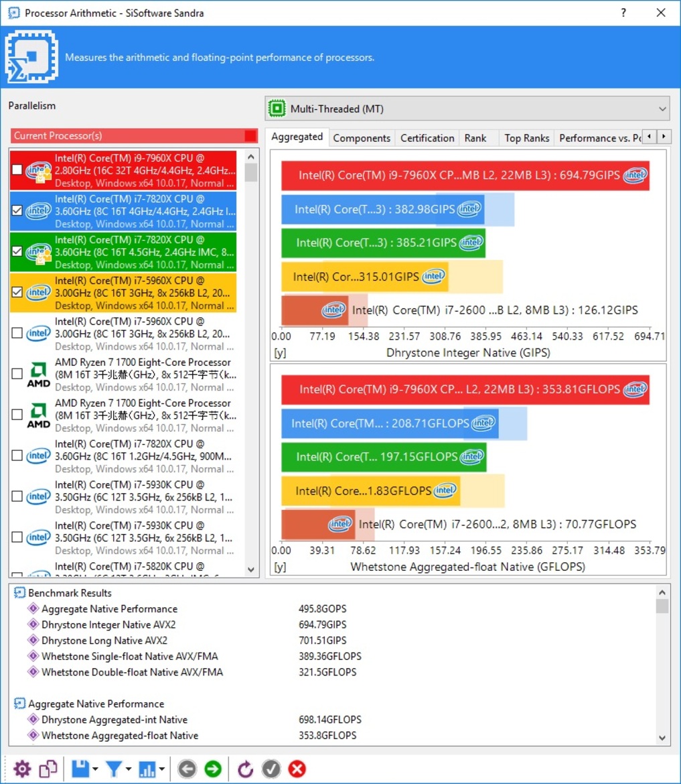This screenshot has height=784, width=681.
Task: Click the Multi-Threaded green chip icon
Action: point(277,109)
